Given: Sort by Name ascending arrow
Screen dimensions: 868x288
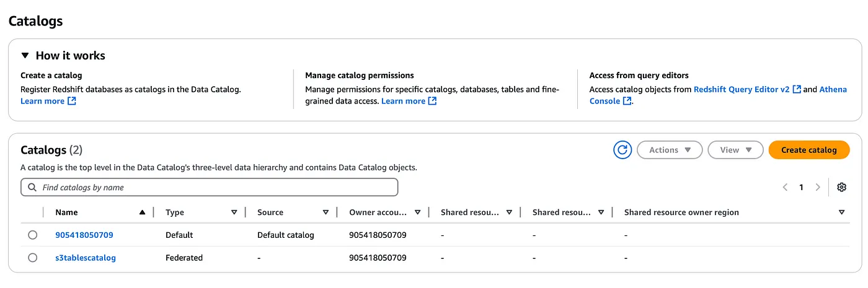Looking at the screenshot, I should pos(142,212).
